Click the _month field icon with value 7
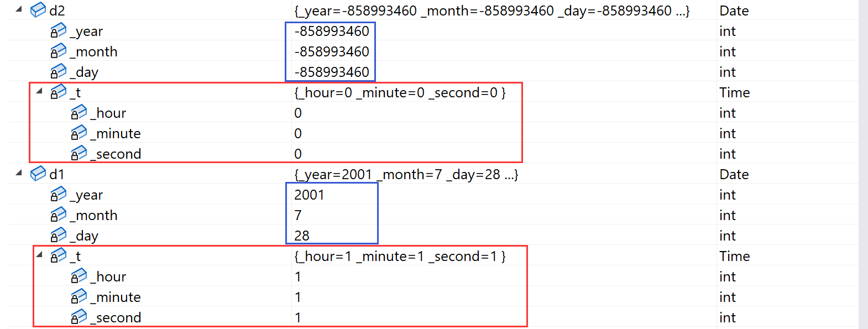 click(x=58, y=215)
